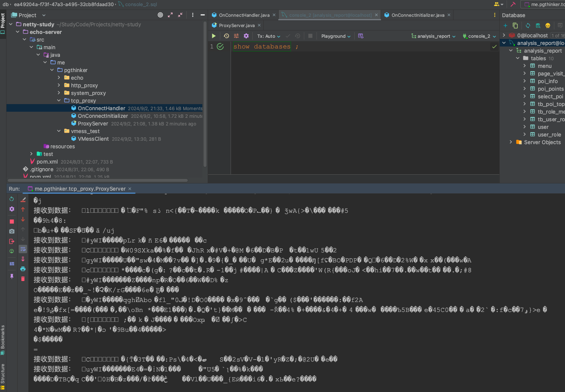This screenshot has height=392, width=565.
Task: Toggle scroll to end of console output
Action: (23, 259)
